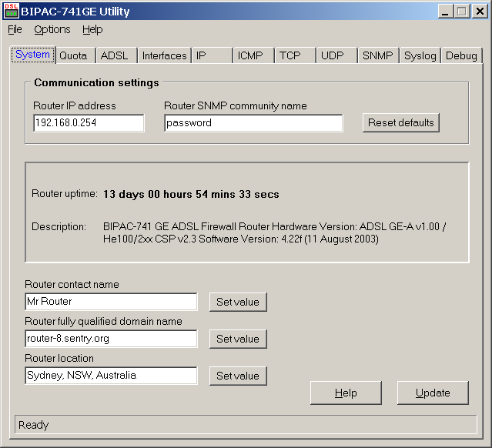
Task: Switch to the ADSL tab
Action: (x=117, y=55)
